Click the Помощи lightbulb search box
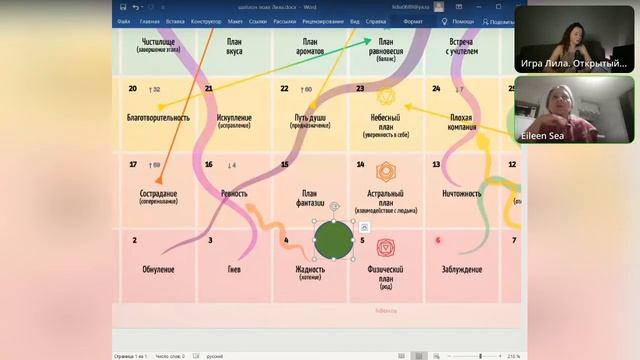This screenshot has height=360, width=640. pos(458,22)
